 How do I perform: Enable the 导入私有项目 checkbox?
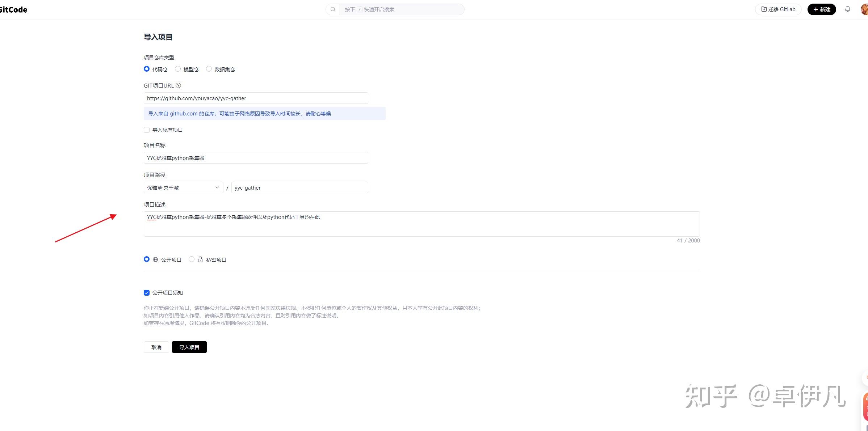[x=147, y=130]
